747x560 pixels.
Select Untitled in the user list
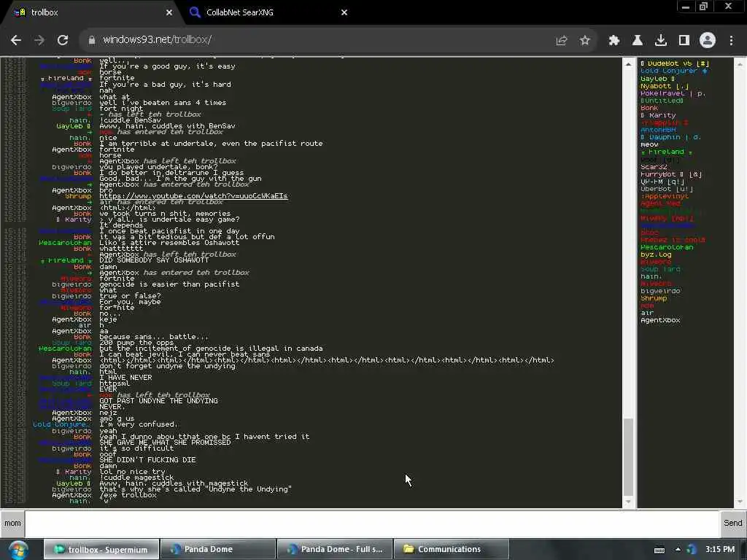[662, 101]
